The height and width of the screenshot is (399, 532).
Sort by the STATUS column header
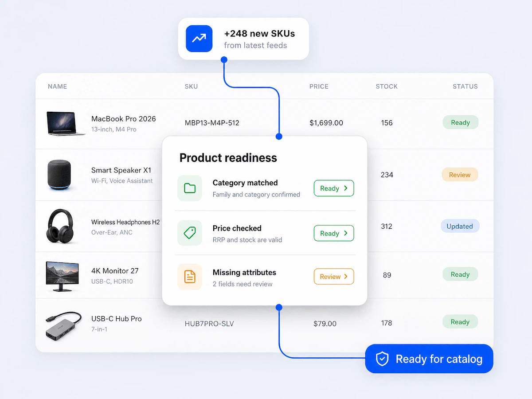pos(465,86)
